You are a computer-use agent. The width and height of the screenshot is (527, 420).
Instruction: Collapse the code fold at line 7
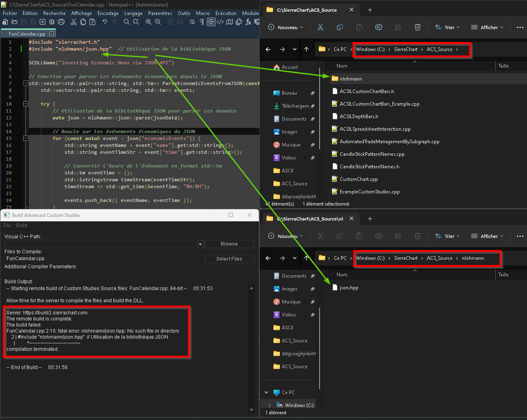(26, 83)
